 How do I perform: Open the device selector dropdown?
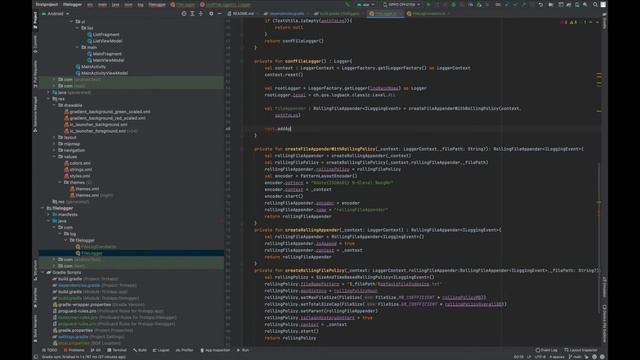402,4
